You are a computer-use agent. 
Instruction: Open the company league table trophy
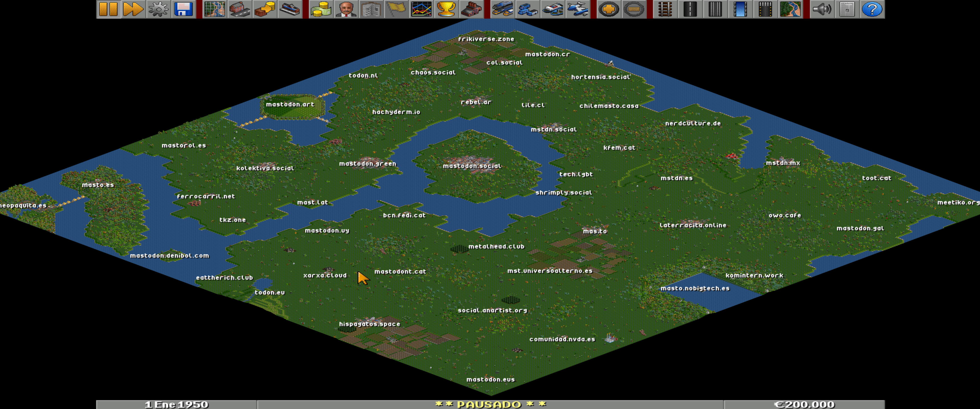446,9
